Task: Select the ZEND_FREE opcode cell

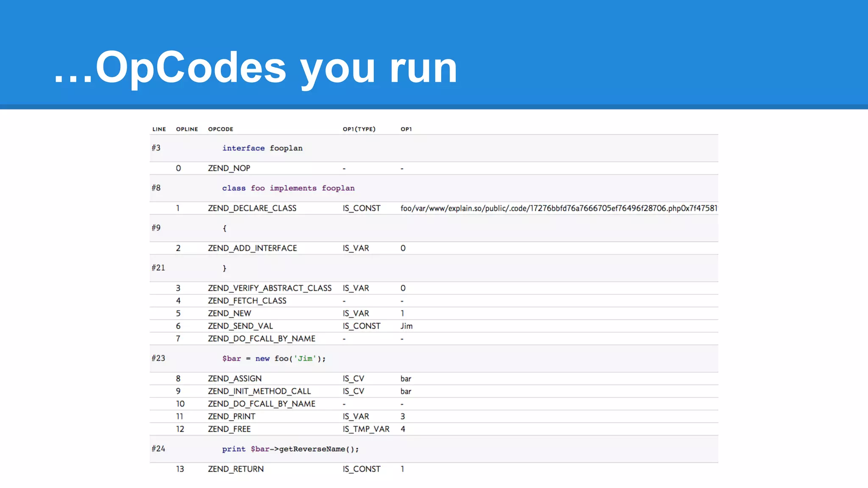Action: click(x=229, y=430)
